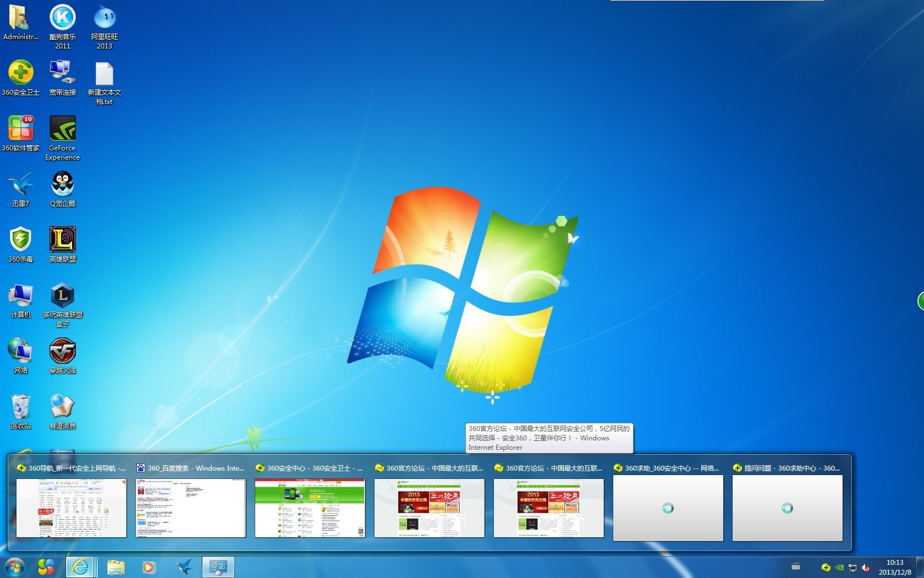Open the 360安全卫士 desktop icon

point(21,73)
